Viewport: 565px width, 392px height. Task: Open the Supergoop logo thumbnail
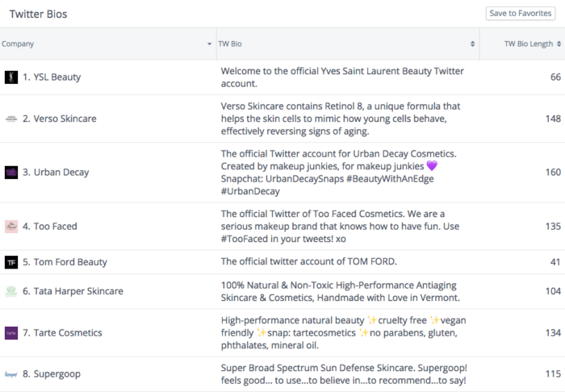[11, 374]
